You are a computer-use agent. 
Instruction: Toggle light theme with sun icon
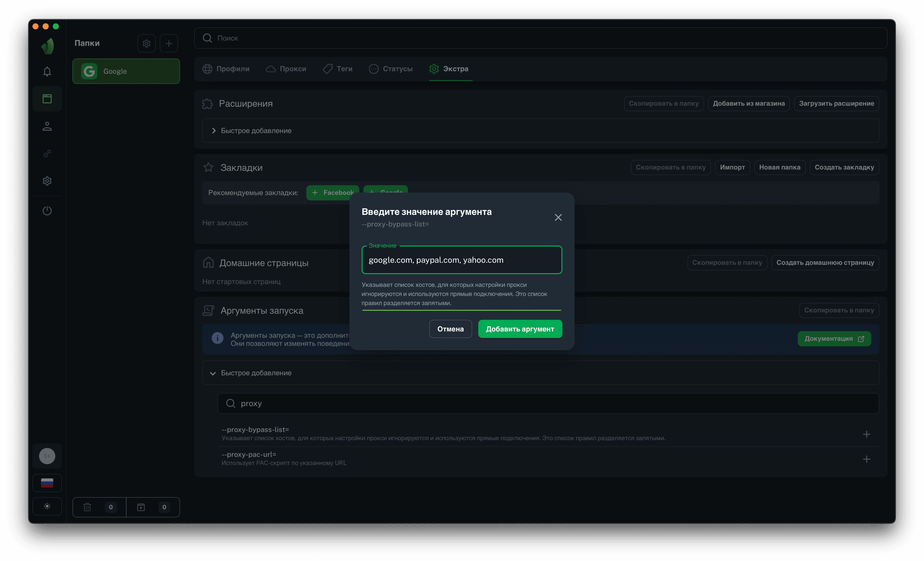tap(47, 506)
